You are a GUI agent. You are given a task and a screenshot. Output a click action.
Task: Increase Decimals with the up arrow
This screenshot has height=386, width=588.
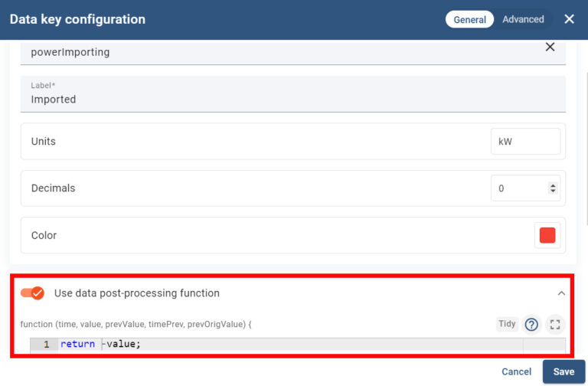tap(554, 185)
